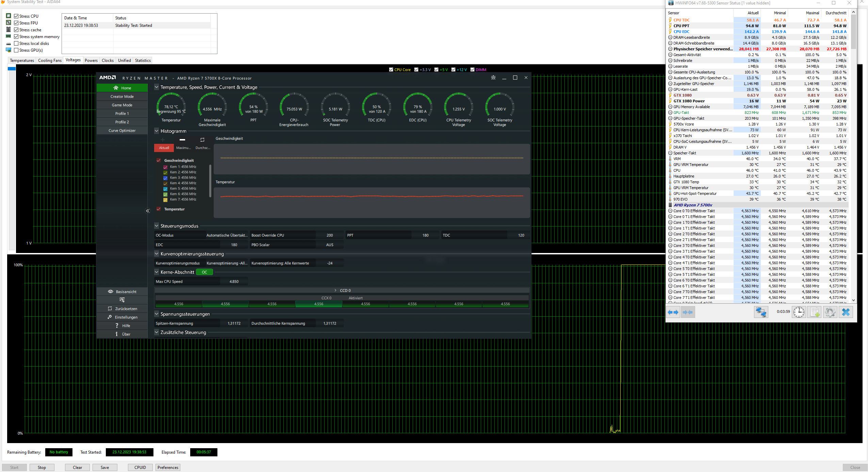Select Game Mode in Ryzen Master
The image size is (868, 472).
[122, 105]
